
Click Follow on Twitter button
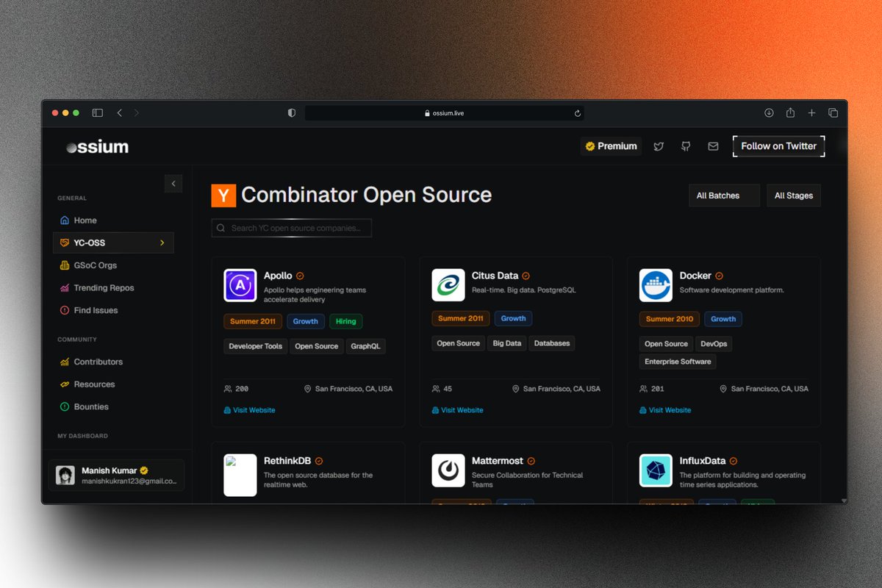778,146
